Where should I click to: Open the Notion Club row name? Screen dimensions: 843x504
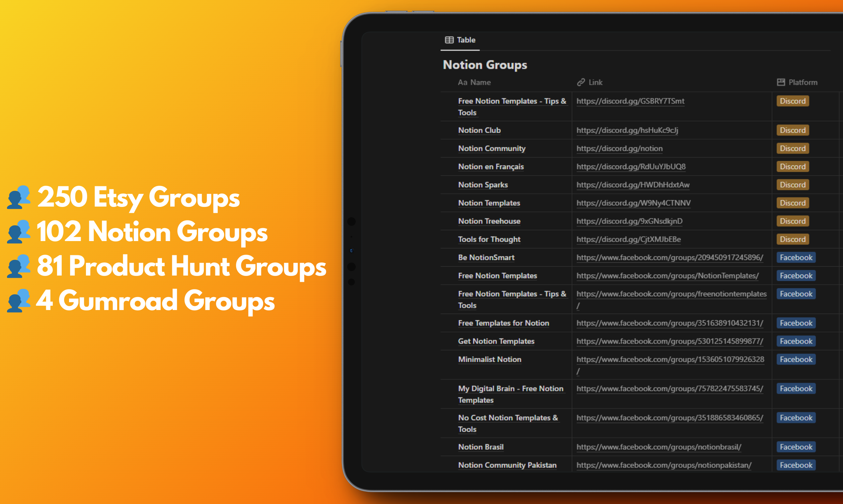pyautogui.click(x=479, y=130)
